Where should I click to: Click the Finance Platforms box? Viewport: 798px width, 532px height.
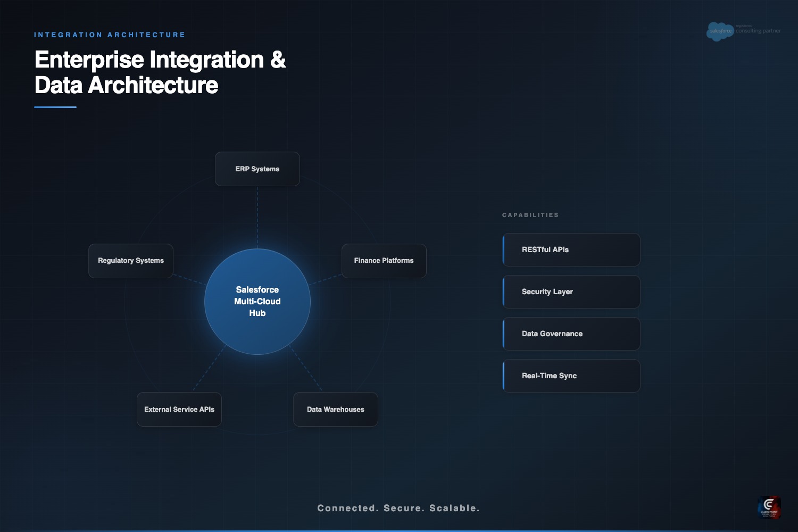point(384,261)
